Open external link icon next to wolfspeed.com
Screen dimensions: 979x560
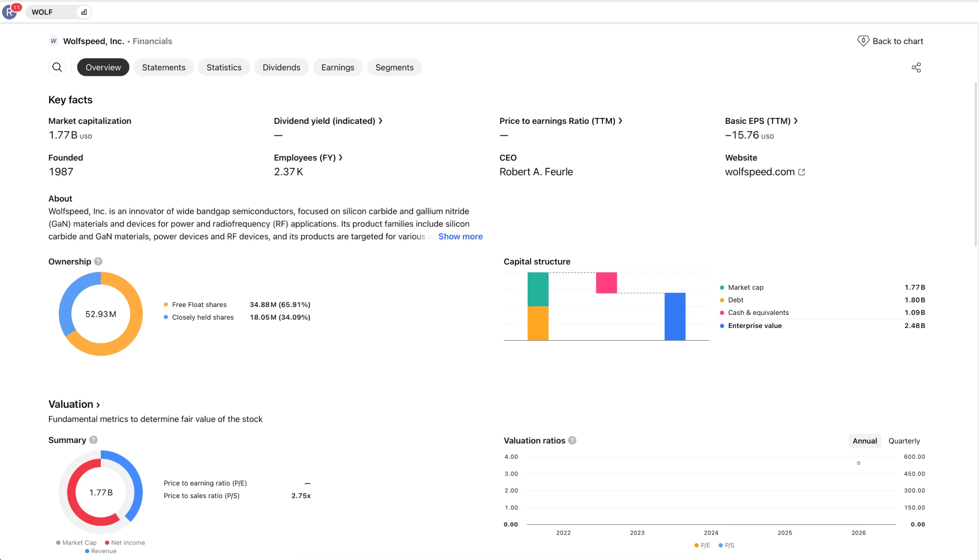801,172
